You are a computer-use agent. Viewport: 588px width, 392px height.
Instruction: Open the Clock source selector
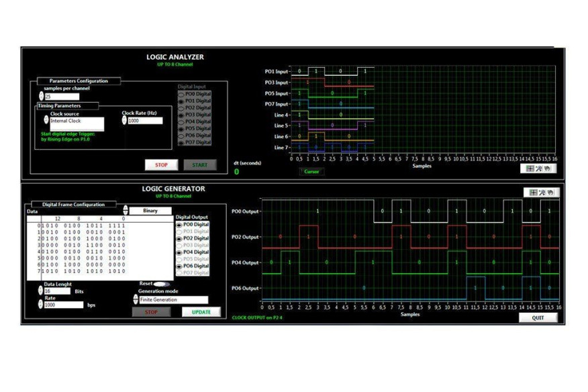[74, 121]
